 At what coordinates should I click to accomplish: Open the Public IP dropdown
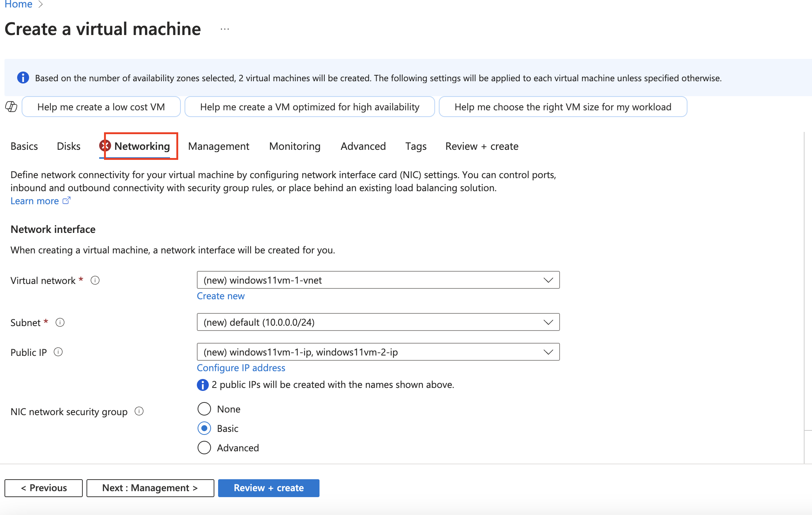click(378, 352)
